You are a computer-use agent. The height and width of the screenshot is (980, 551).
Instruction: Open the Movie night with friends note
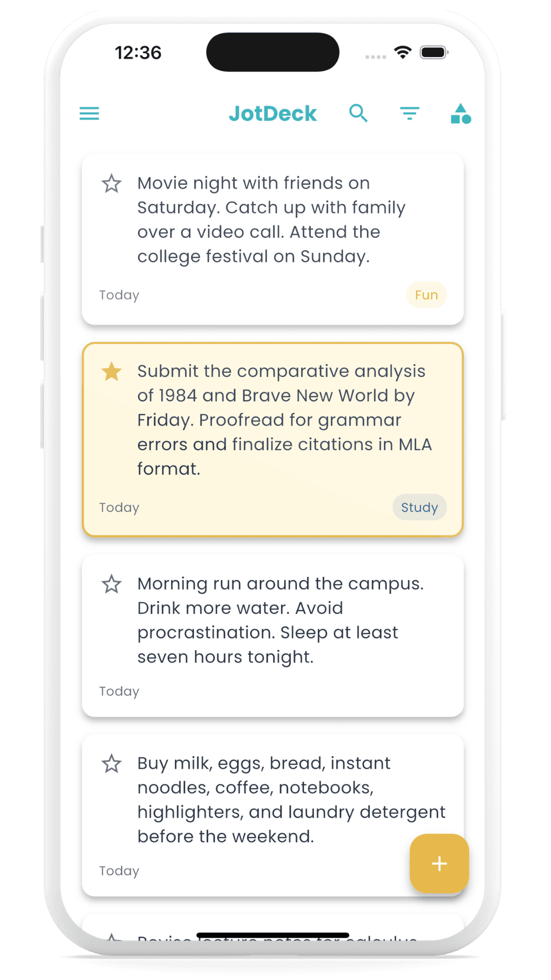[x=273, y=239]
